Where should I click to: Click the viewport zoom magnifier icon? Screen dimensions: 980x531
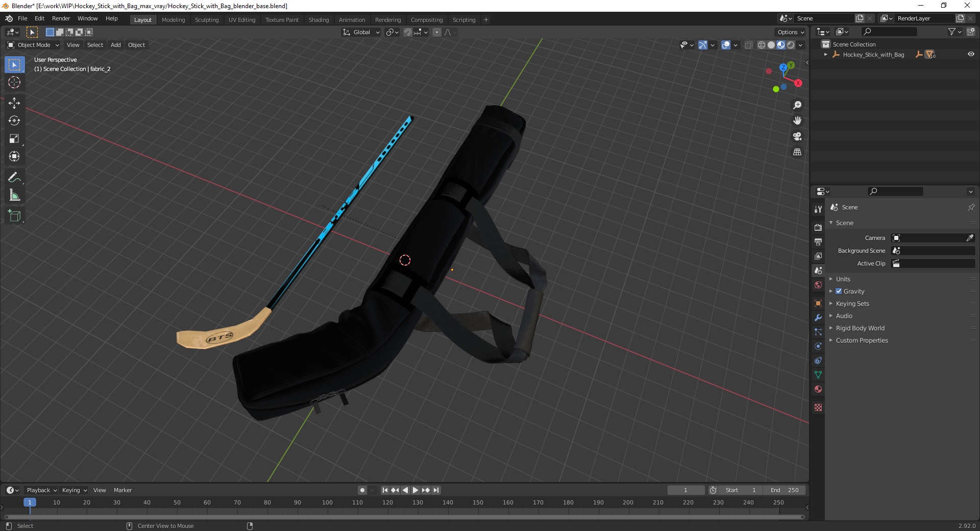coord(797,105)
